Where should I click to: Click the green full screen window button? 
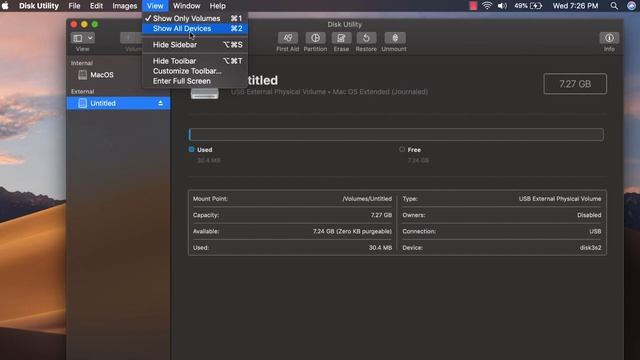(x=95, y=24)
